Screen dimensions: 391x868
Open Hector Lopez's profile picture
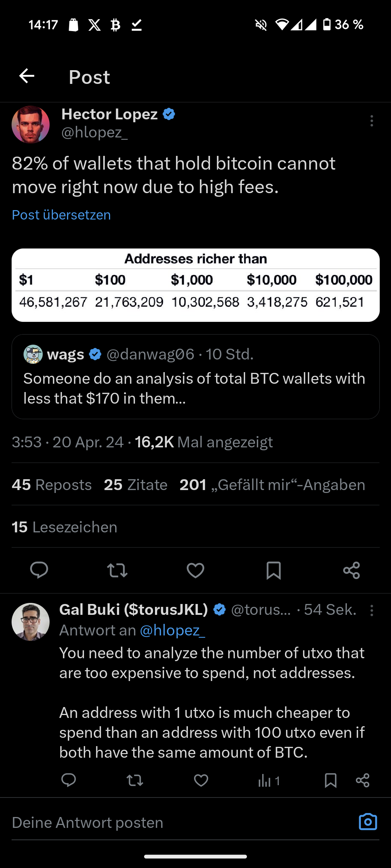31,124
